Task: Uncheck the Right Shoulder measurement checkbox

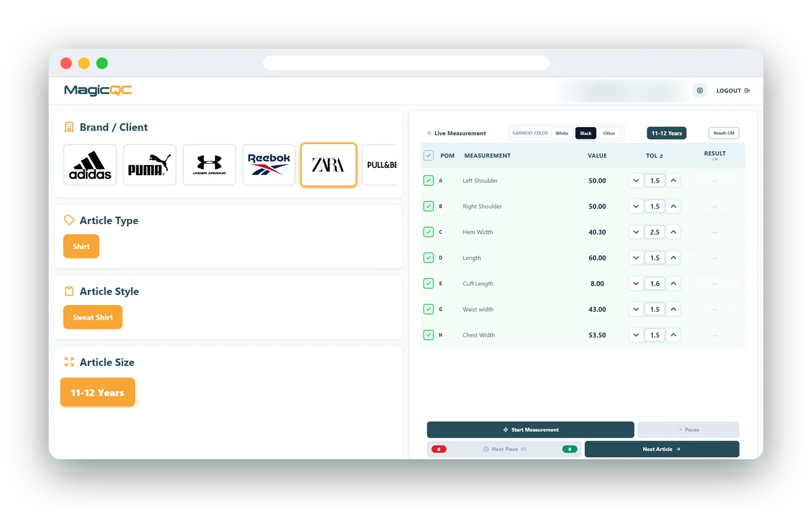Action: (x=429, y=206)
